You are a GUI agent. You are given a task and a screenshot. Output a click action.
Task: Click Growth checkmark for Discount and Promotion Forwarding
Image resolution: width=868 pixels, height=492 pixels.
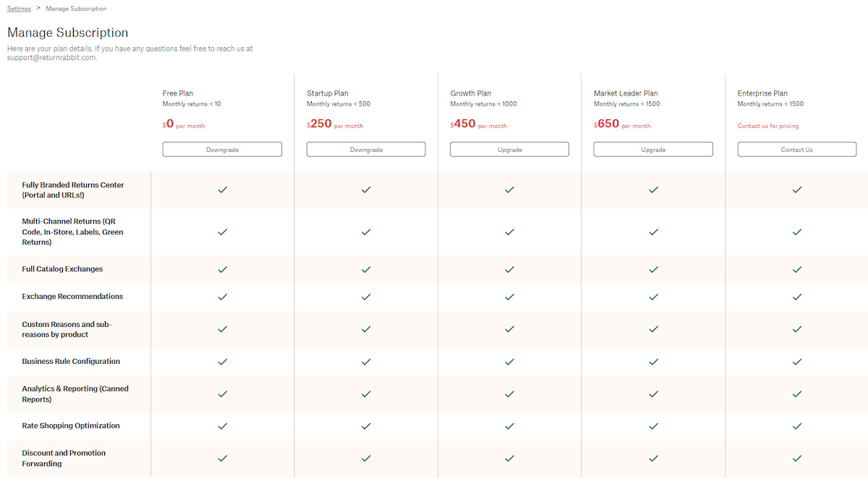coord(509,458)
